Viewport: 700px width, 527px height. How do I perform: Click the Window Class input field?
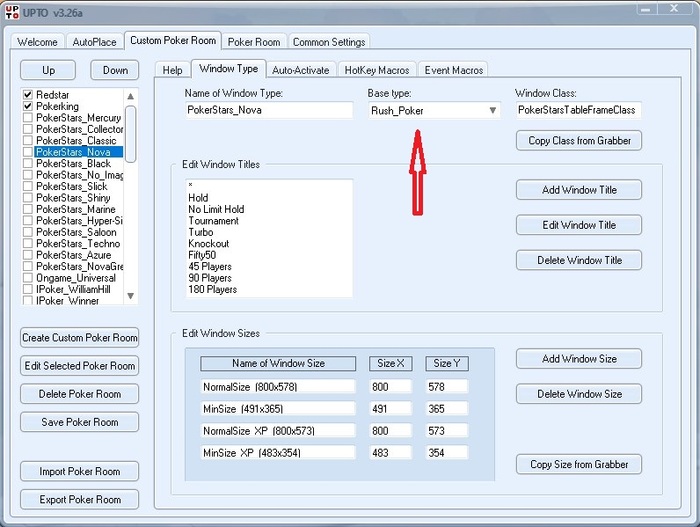click(579, 110)
